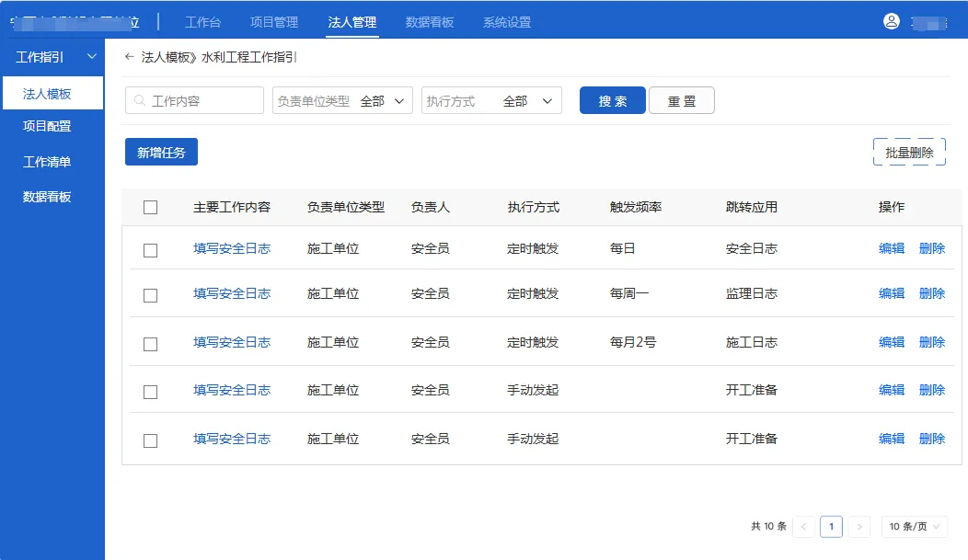968x560 pixels.
Task: Tick the checkbox of the last table row
Action: 150,440
